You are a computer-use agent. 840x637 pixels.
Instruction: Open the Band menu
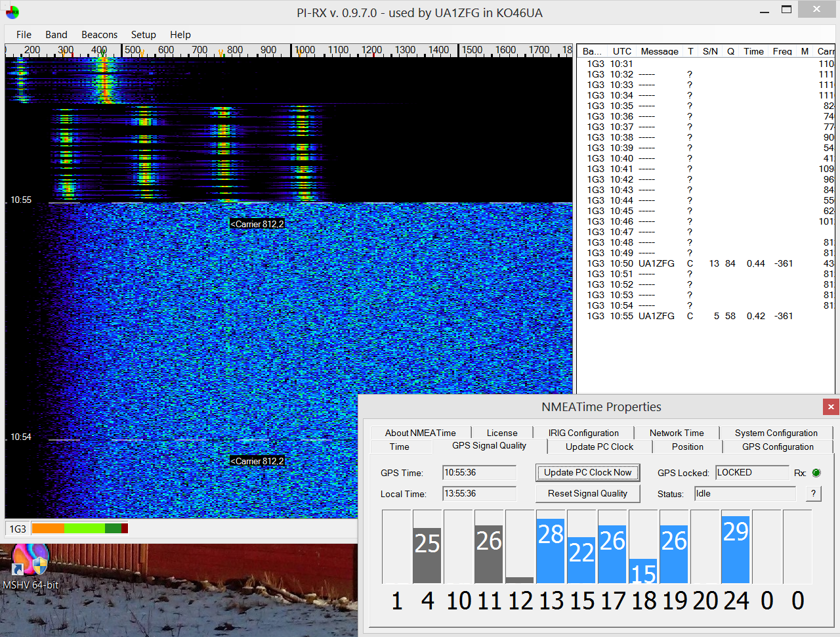[x=56, y=35]
